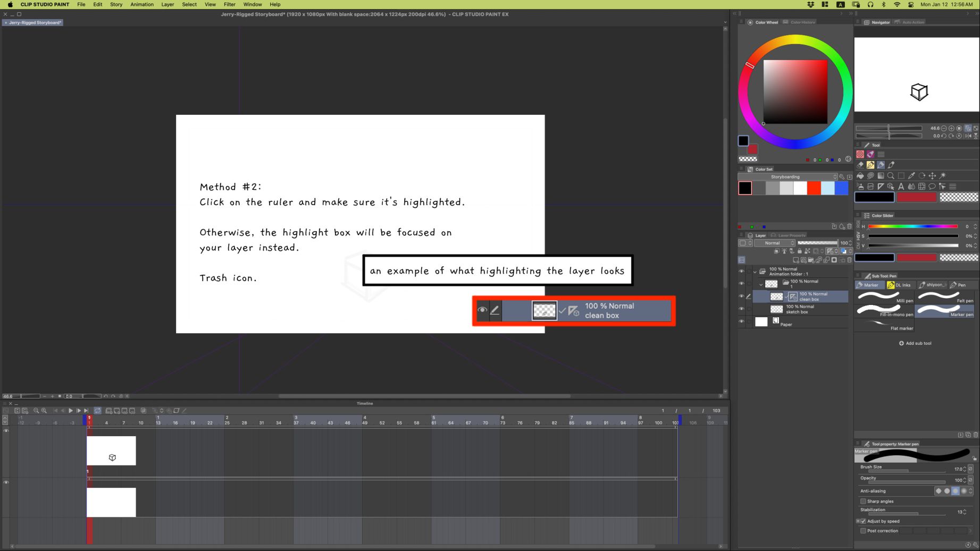The width and height of the screenshot is (980, 551).
Task: Click Add sub tool
Action: (915, 343)
